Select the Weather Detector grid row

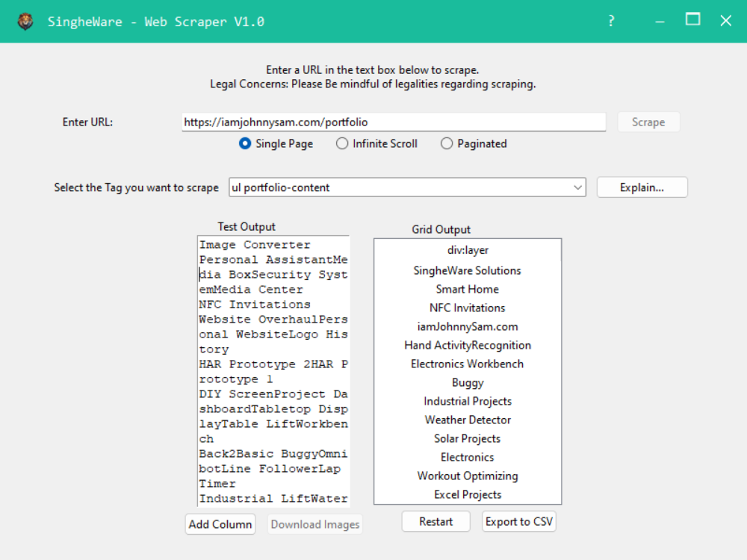[x=468, y=420]
